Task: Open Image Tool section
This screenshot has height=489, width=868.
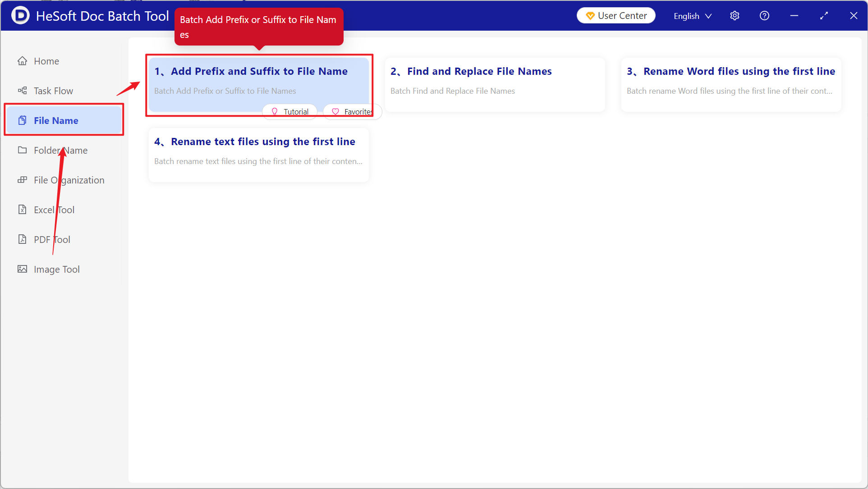Action: point(64,269)
